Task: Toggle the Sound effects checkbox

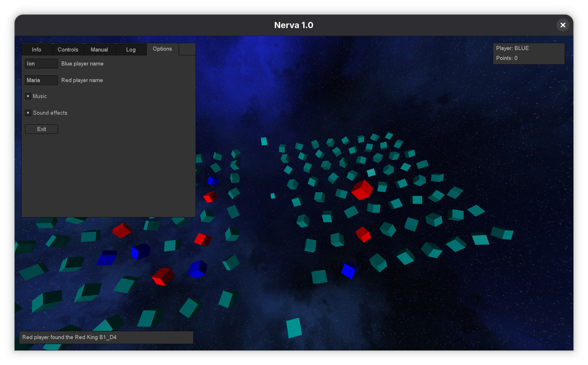Action: pyautogui.click(x=28, y=113)
